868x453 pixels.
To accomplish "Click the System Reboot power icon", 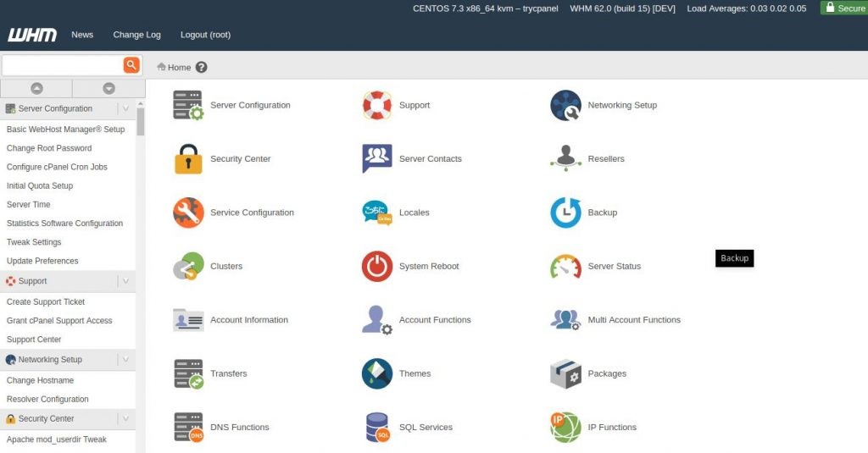I will click(377, 266).
